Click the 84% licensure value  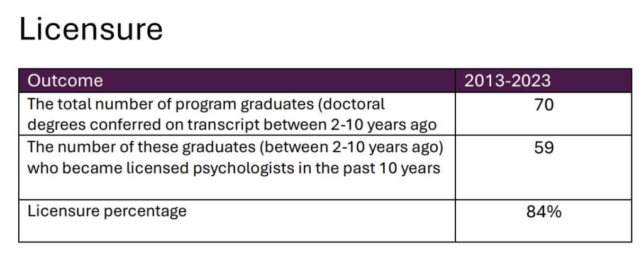coord(543,212)
